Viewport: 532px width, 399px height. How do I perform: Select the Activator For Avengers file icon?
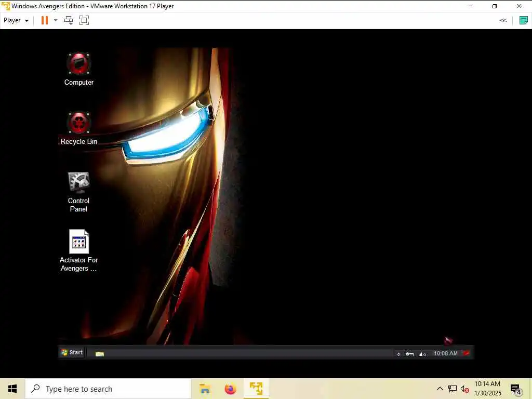[79, 251]
